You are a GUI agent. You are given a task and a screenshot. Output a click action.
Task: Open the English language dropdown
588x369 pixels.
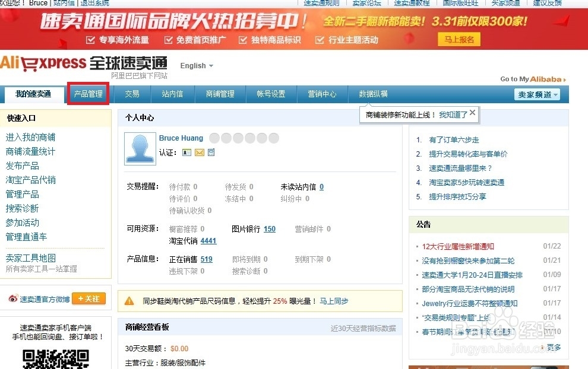(x=197, y=66)
